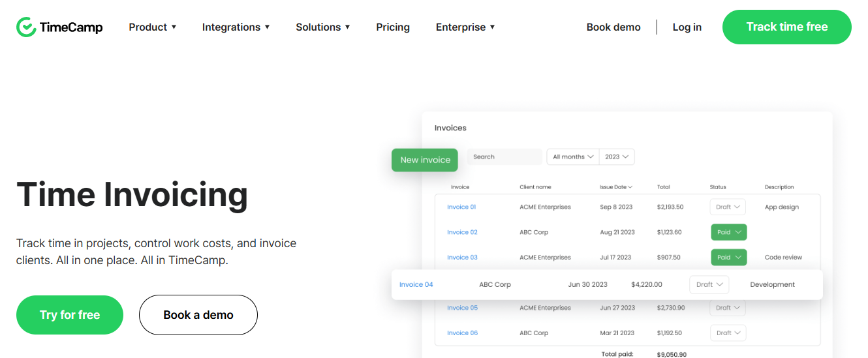Click the $4,220.00 total cell
This screenshot has height=358, width=868.
[647, 284]
